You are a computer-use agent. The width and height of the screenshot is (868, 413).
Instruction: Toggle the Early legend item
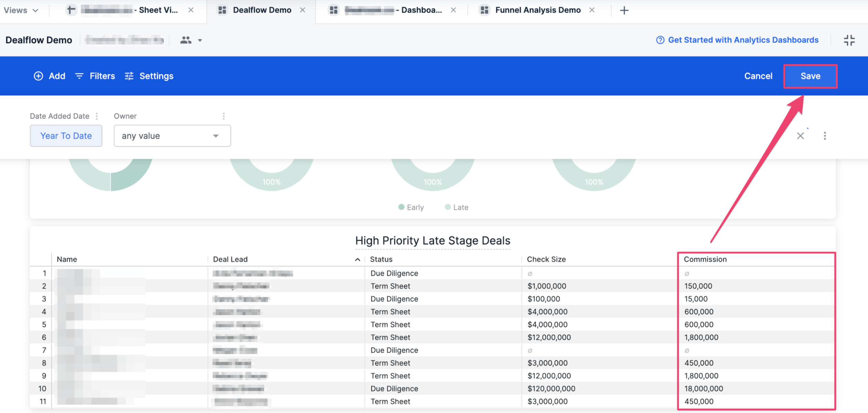[x=411, y=207]
